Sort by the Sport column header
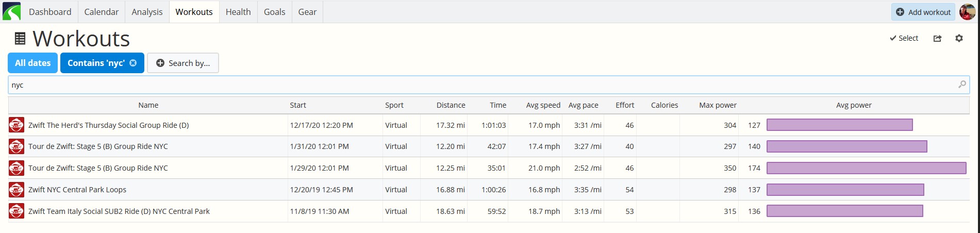This screenshot has height=233, width=980. coord(394,105)
